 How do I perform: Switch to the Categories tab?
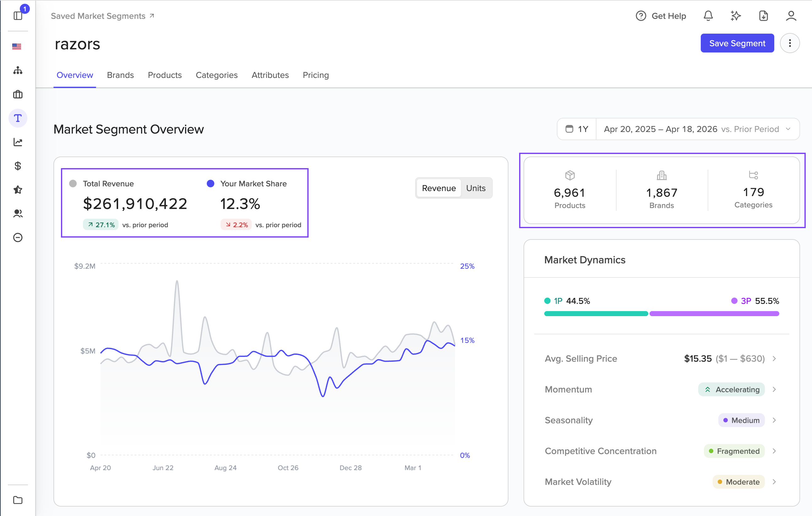coord(217,75)
